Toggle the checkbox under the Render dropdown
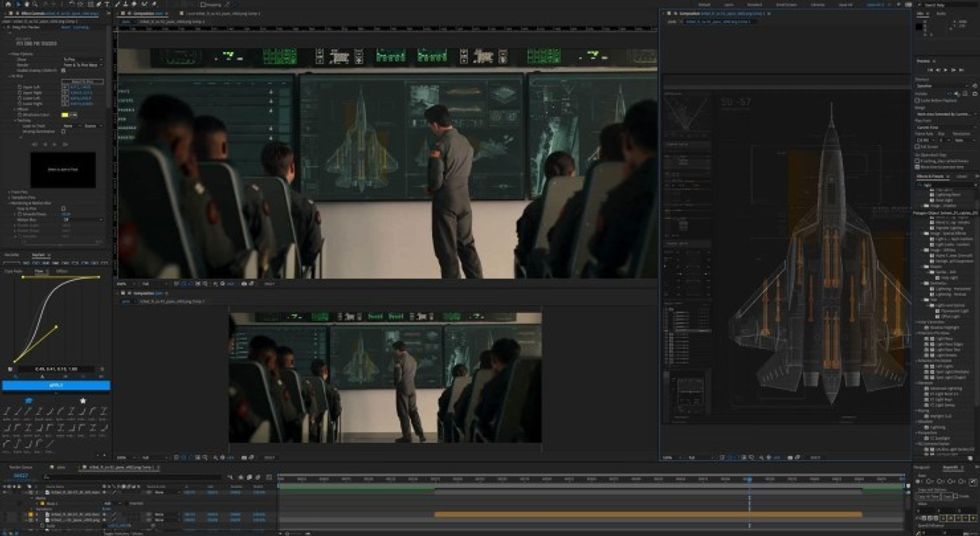 (x=63, y=71)
